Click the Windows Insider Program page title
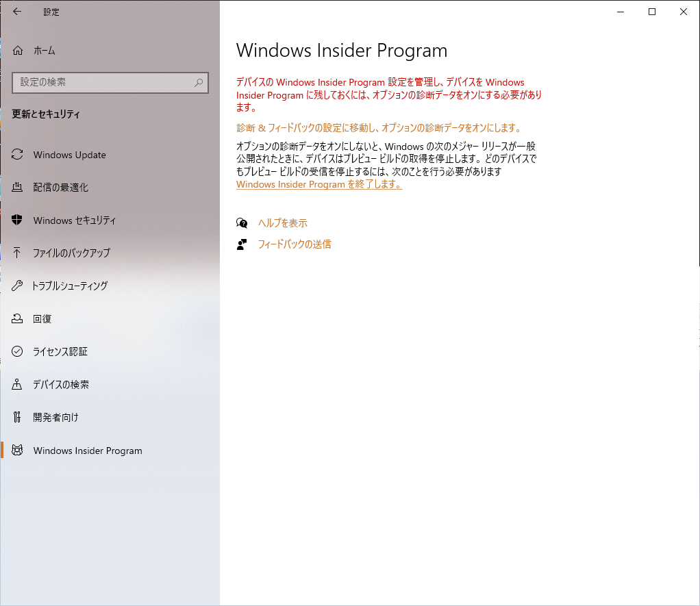The height and width of the screenshot is (606, 700). [342, 51]
